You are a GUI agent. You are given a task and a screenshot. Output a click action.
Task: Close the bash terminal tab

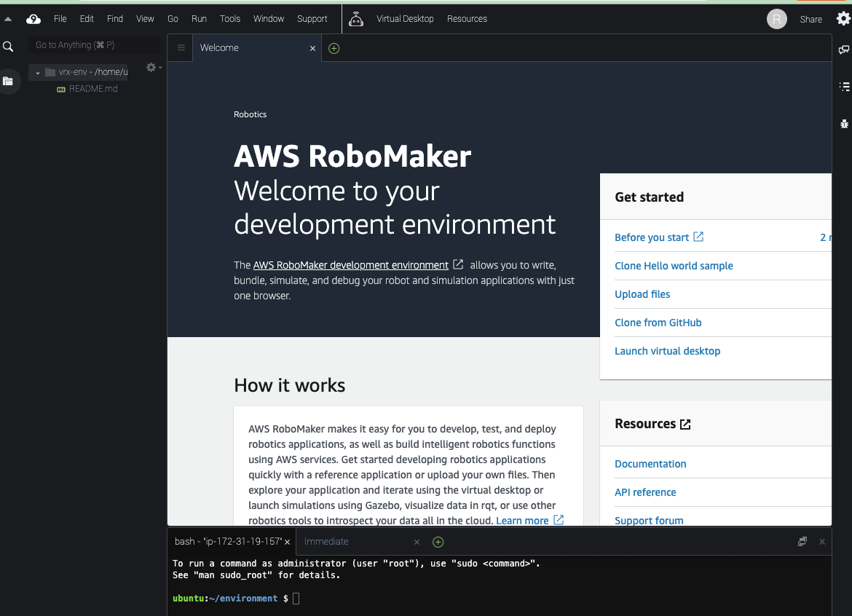pos(288,542)
